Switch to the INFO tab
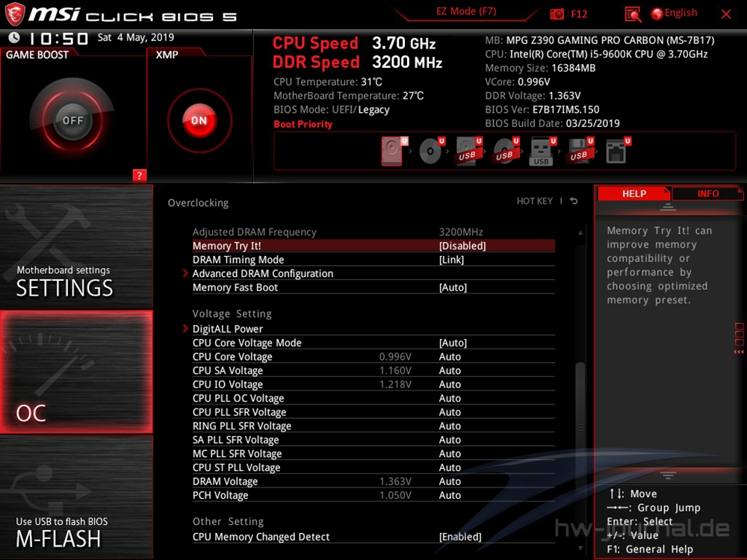747x560 pixels. click(707, 194)
